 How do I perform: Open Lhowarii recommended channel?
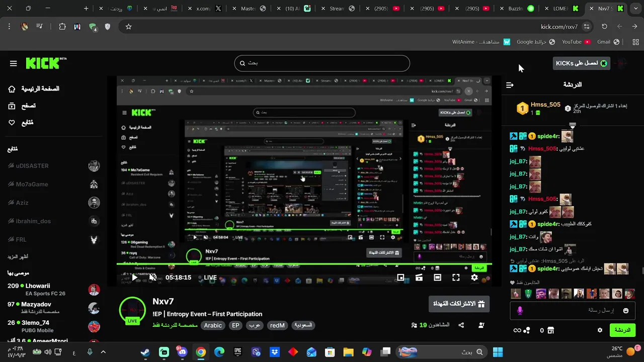tap(54, 289)
